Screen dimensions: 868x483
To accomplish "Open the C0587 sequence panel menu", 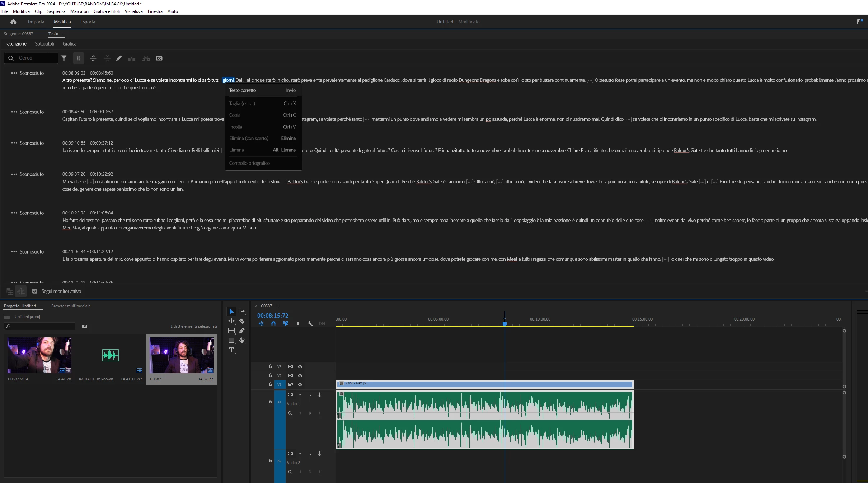I will (277, 306).
